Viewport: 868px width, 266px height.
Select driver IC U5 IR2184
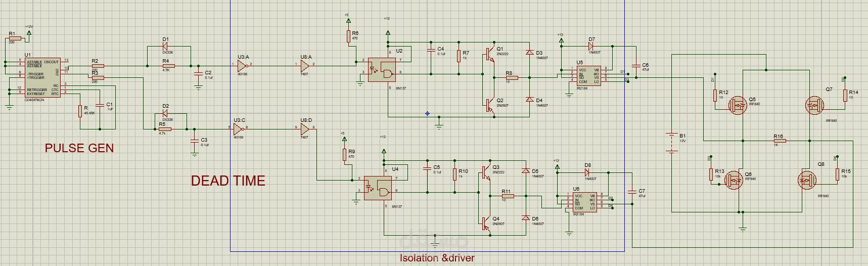[588, 75]
